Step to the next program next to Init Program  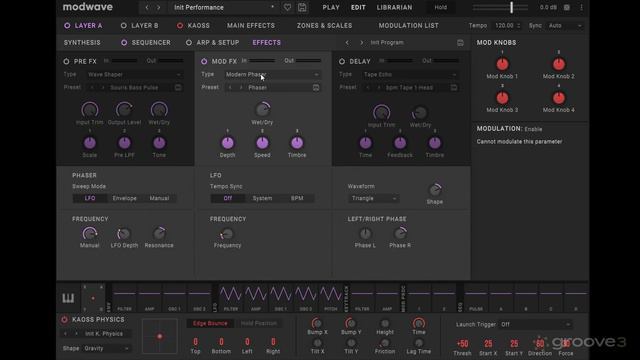pyautogui.click(x=361, y=42)
